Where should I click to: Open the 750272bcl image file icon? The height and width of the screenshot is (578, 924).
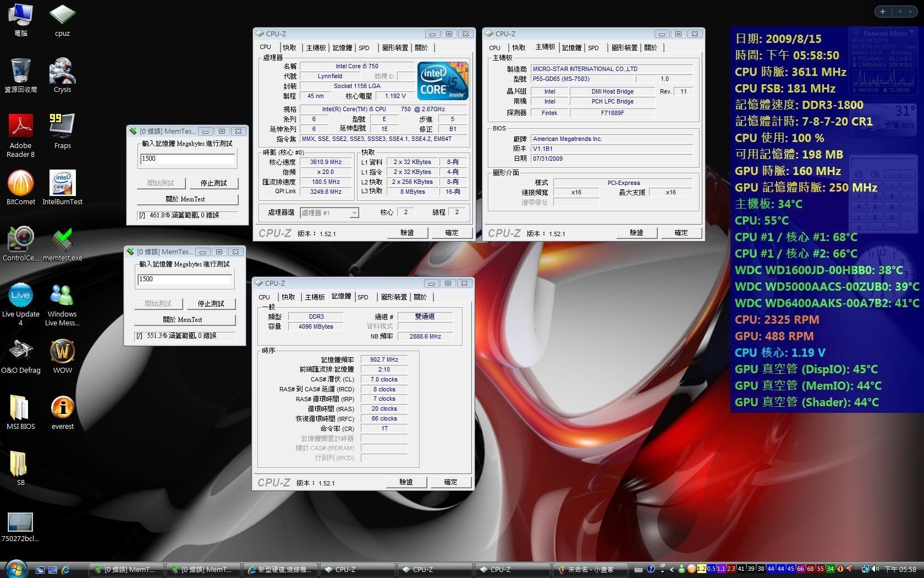coord(21,526)
